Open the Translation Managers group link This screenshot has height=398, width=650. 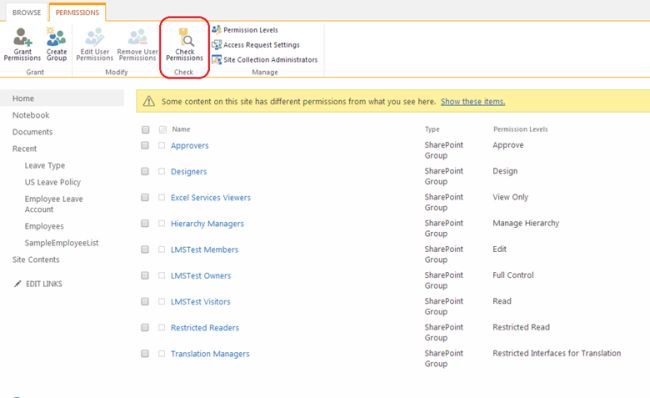[x=210, y=354]
